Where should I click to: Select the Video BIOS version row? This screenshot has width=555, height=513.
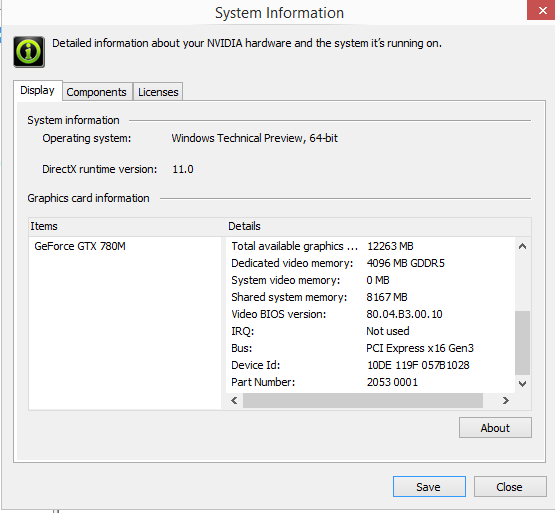(370, 314)
